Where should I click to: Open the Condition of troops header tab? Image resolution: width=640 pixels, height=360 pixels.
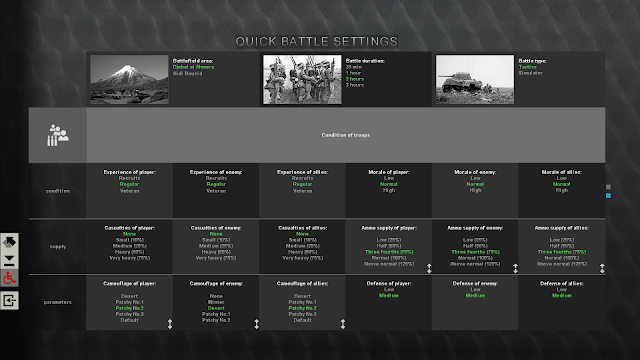[x=346, y=135]
